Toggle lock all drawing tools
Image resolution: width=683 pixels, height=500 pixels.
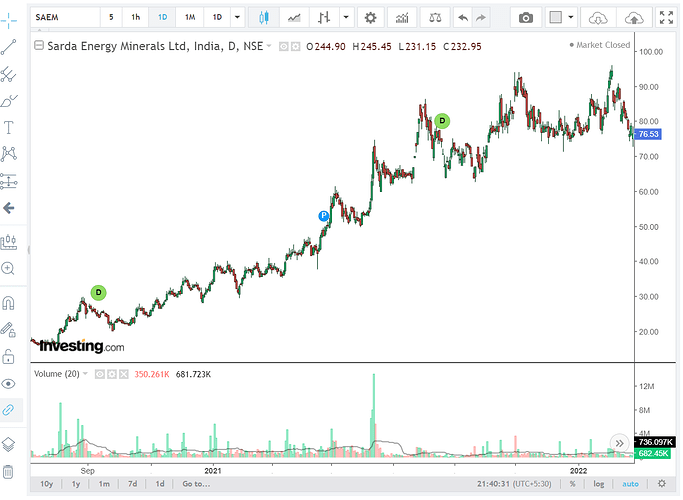[9, 357]
